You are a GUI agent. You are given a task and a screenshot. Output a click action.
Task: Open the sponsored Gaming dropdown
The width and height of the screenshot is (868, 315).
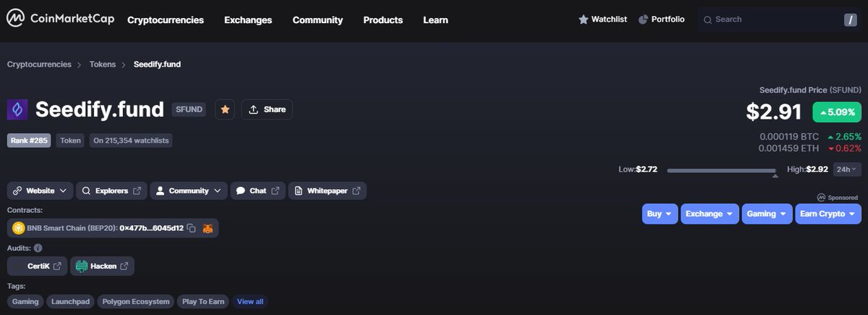coord(767,214)
